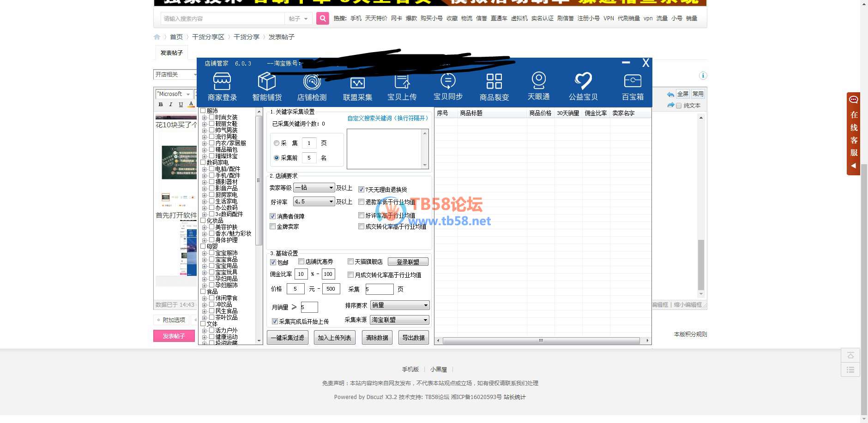The width and height of the screenshot is (868, 423).
Task: Click the 加入上传列表 button
Action: pyautogui.click(x=334, y=338)
